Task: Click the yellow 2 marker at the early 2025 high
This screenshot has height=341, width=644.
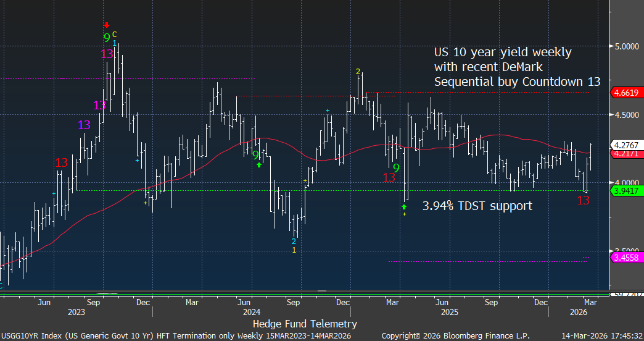Action: [x=358, y=72]
